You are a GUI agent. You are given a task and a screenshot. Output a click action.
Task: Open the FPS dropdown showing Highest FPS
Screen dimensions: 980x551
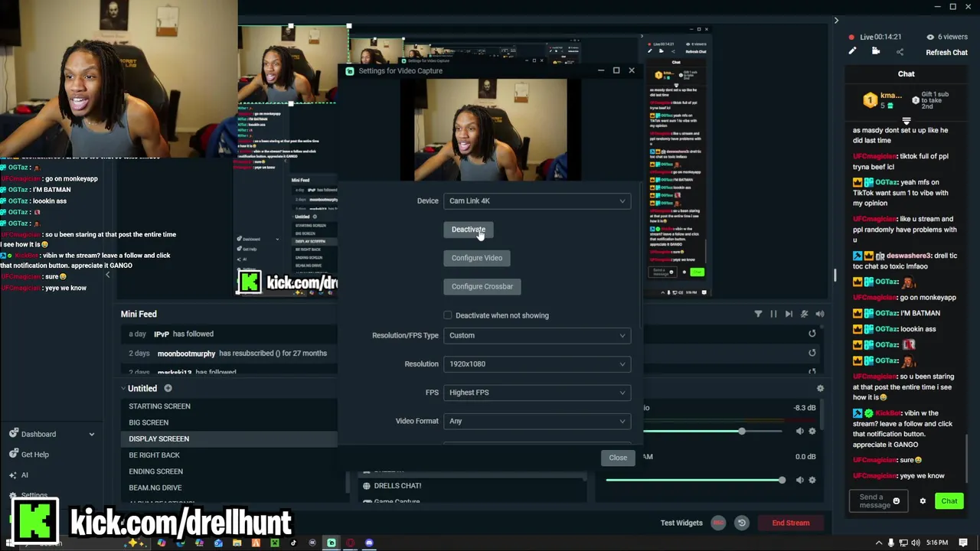(x=537, y=392)
